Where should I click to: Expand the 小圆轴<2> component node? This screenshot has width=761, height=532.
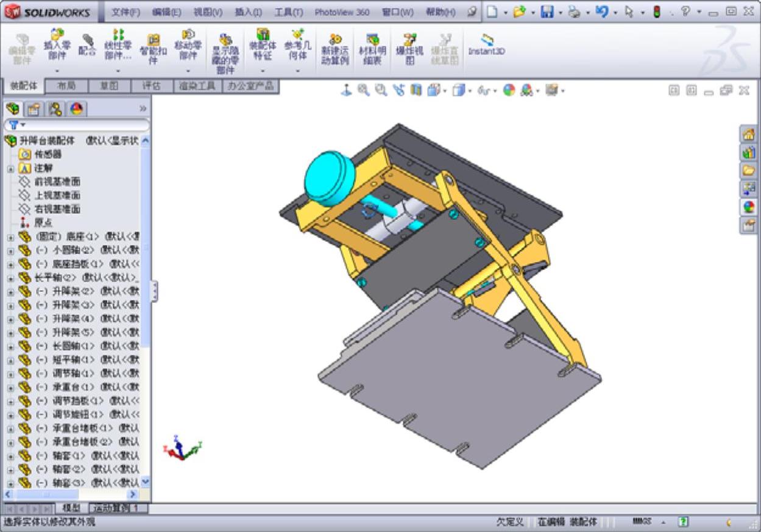click(x=10, y=250)
